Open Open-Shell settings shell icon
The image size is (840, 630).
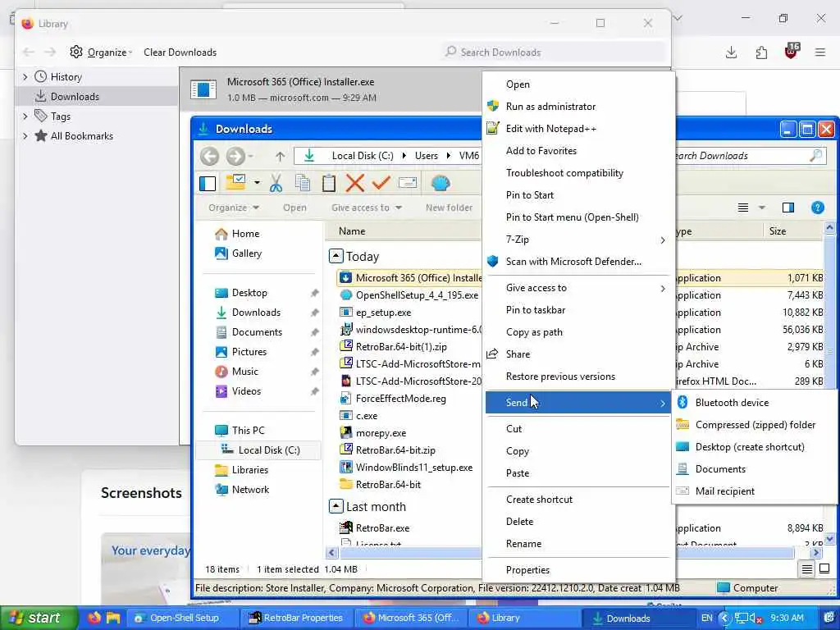[441, 183]
